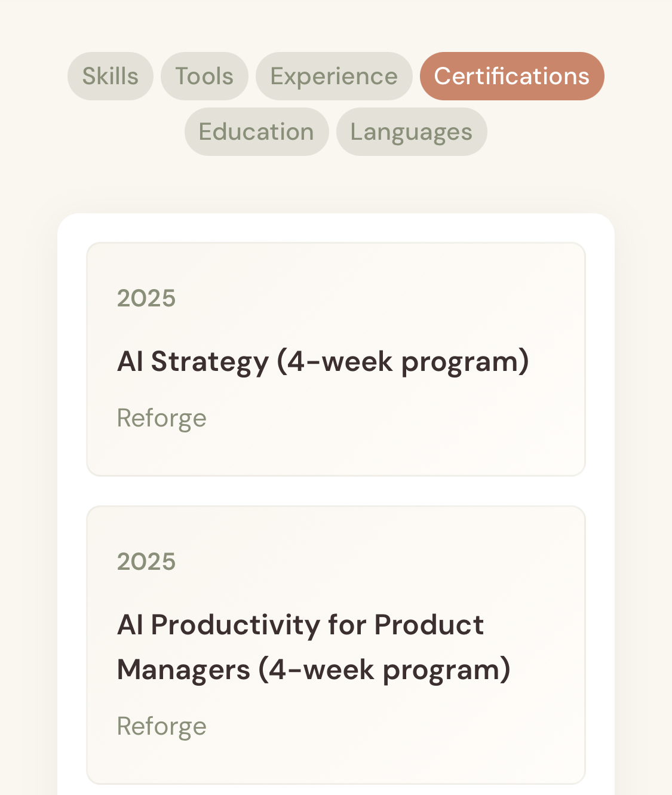The image size is (672, 795).
Task: Click Reforge under AI Productivity certification
Action: click(162, 726)
